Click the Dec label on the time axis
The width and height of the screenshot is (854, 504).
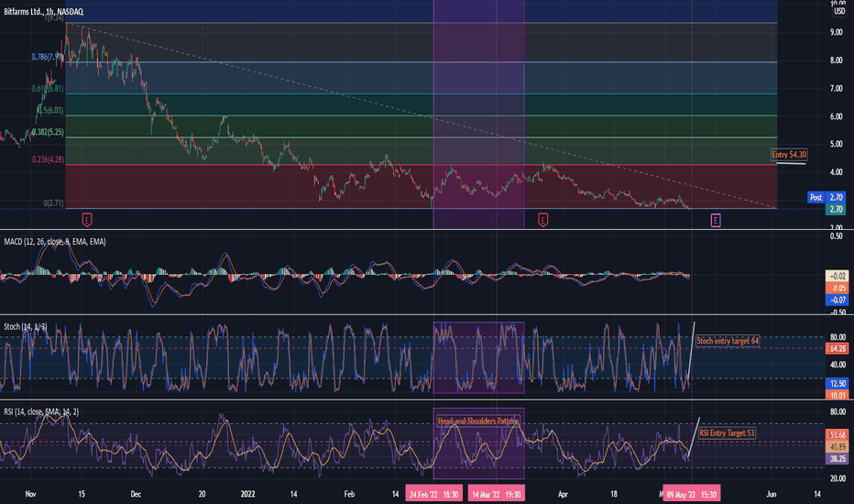tap(136, 494)
